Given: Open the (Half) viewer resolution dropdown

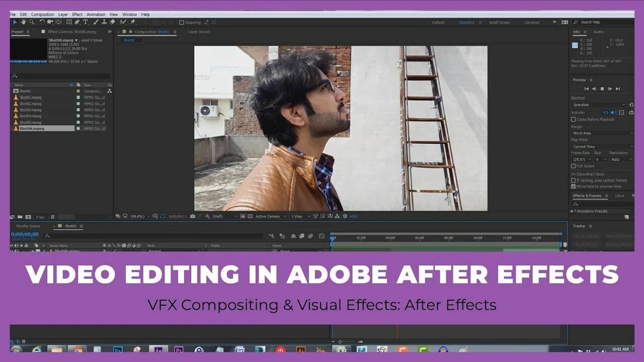Looking at the screenshot, I should (225, 216).
